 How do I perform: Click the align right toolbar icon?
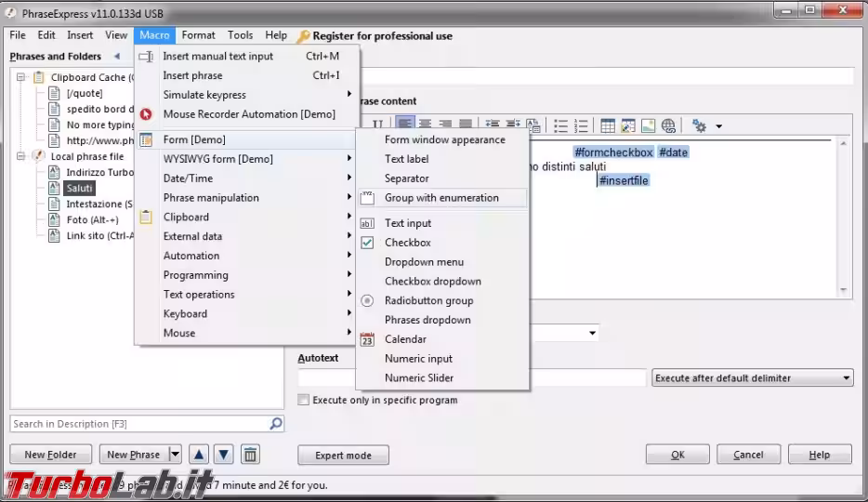pos(445,125)
